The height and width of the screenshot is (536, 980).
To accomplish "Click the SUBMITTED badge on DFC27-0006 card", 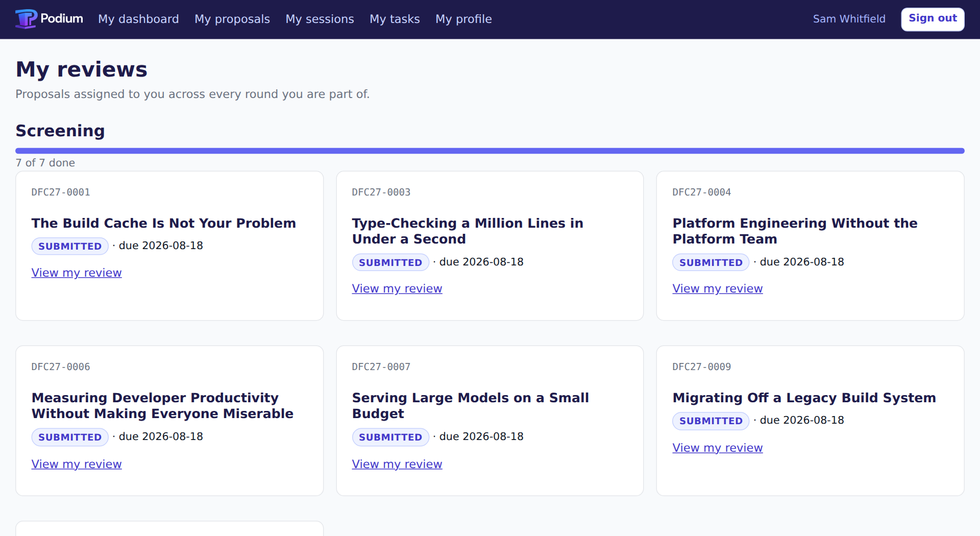I will [70, 437].
